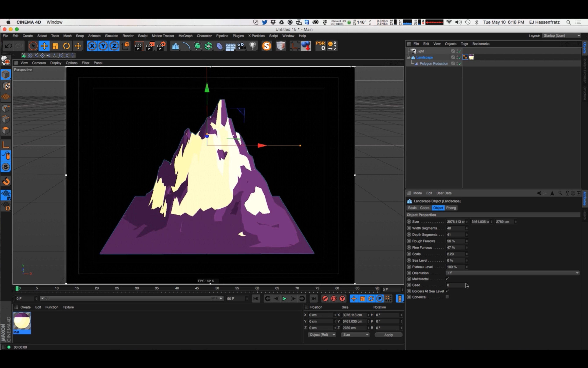Select Texture mode checkered cube icon
This screenshot has width=588, height=368.
(6, 86)
